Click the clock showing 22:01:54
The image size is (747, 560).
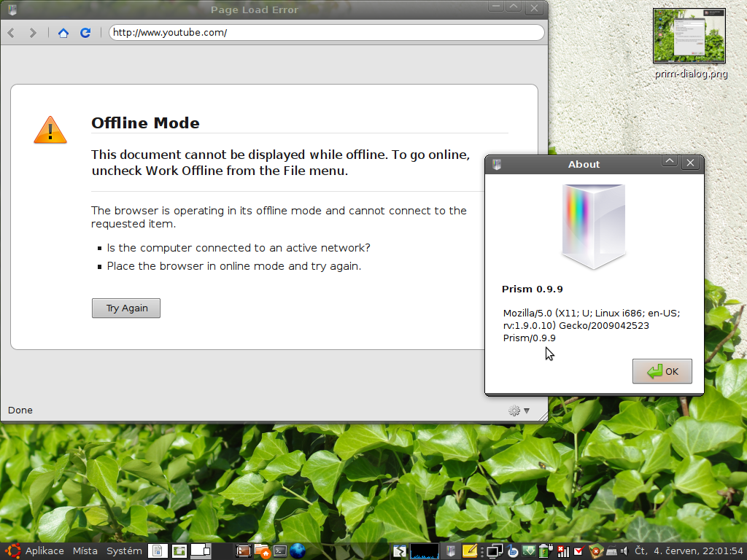point(689,551)
